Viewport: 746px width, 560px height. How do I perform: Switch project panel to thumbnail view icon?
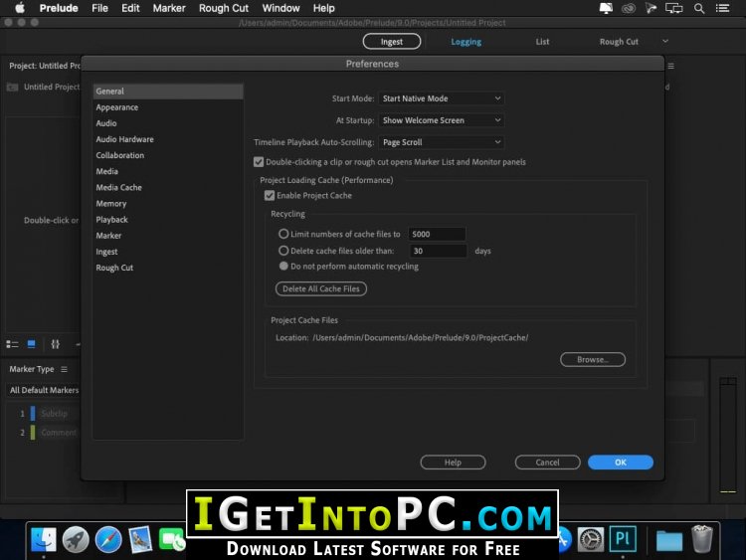click(32, 344)
